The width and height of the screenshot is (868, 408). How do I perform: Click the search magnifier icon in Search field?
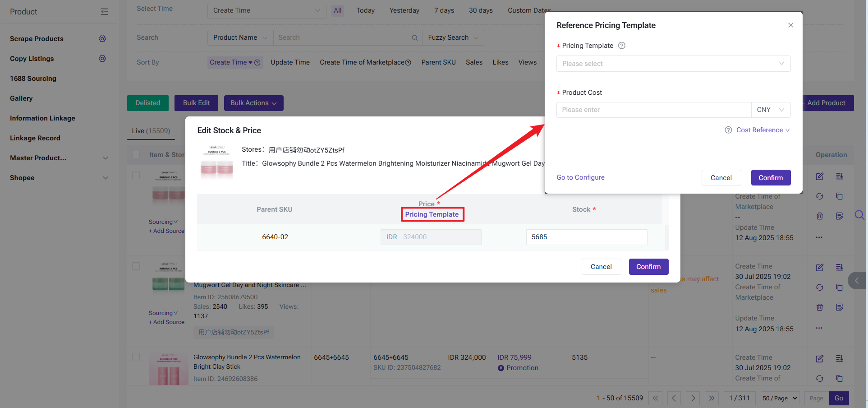point(414,38)
